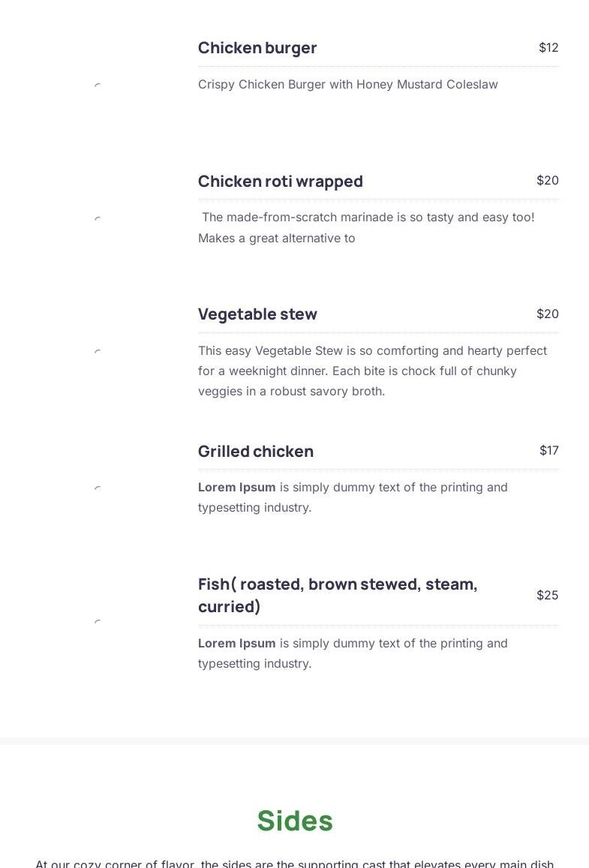Open the Vegetable stew item heading
This screenshot has height=868, width=589.
coord(257,314)
